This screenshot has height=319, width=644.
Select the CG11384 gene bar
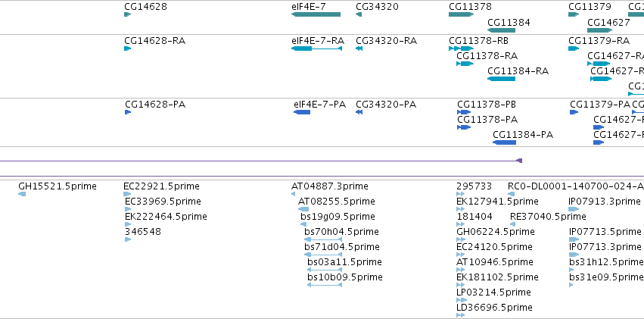pyautogui.click(x=501, y=30)
